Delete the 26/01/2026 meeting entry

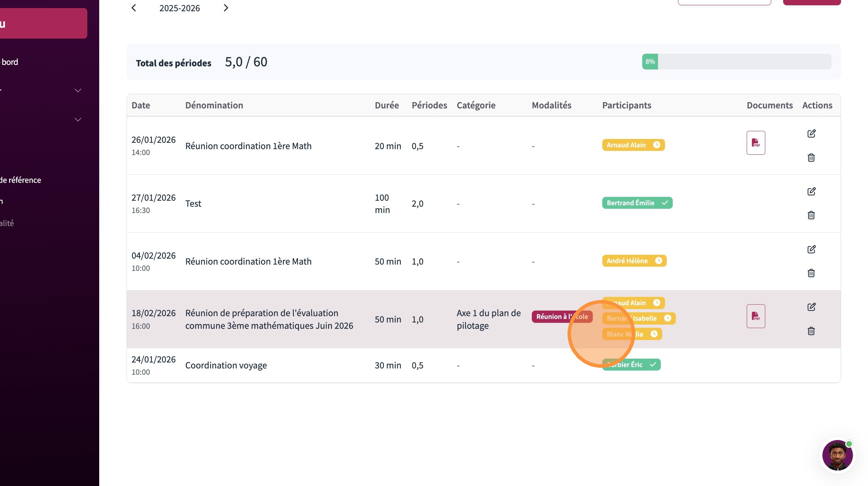click(x=811, y=158)
